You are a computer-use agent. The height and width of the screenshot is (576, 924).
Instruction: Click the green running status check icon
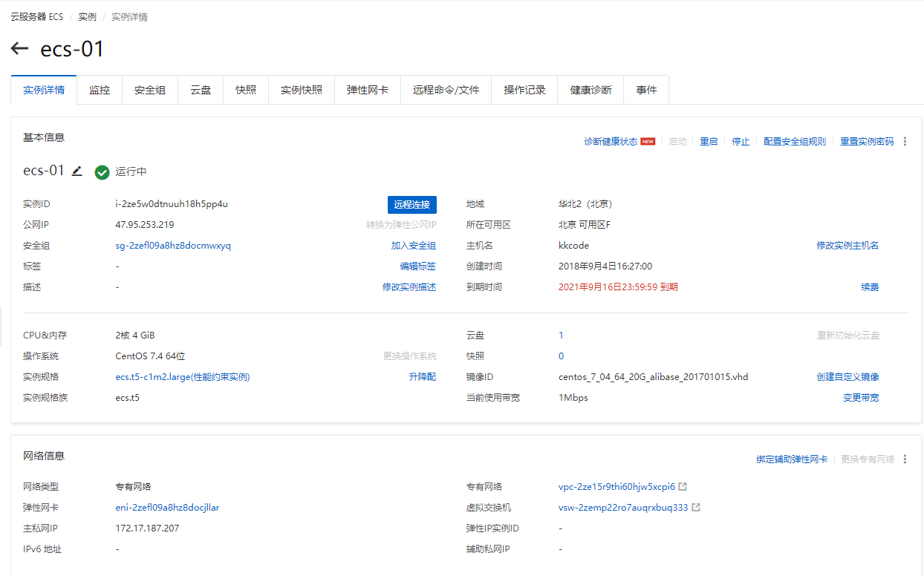[103, 172]
